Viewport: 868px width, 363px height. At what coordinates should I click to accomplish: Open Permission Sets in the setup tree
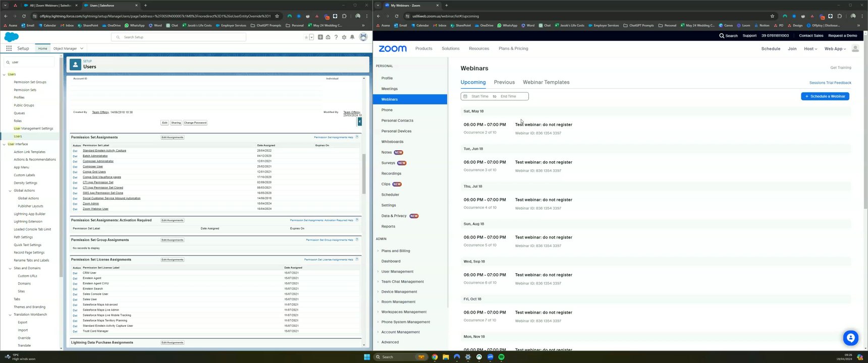pos(25,90)
